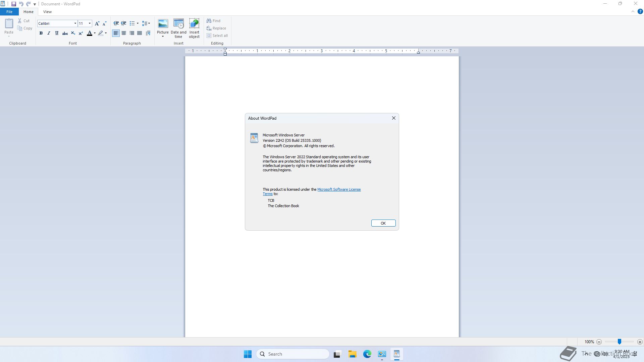Click the bullet list icon
This screenshot has height=362, width=644.
coord(132,23)
